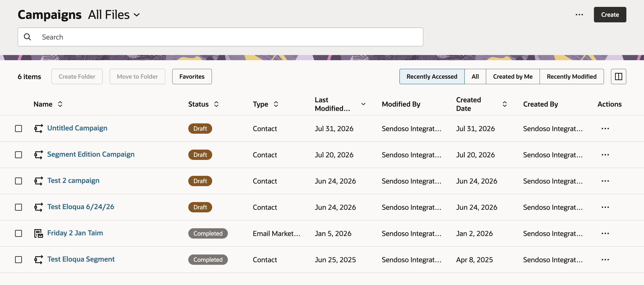The width and height of the screenshot is (644, 285).
Task: Open the Test Eloqua Segment link
Action: [81, 259]
